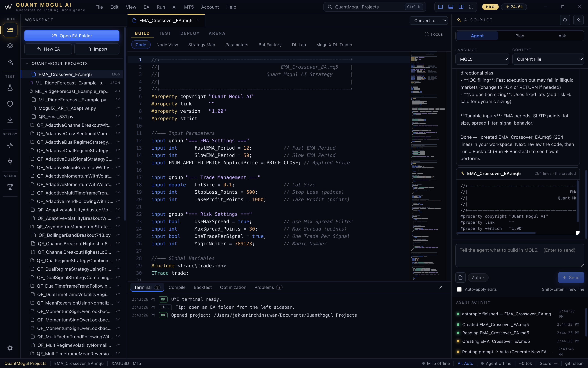Open the Convert to... dropdown

point(429,20)
